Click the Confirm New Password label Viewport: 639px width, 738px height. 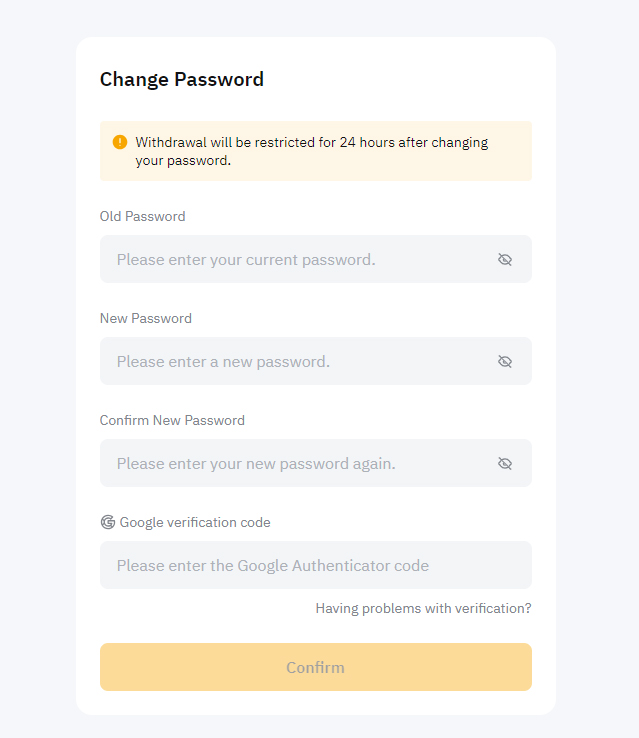[172, 420]
